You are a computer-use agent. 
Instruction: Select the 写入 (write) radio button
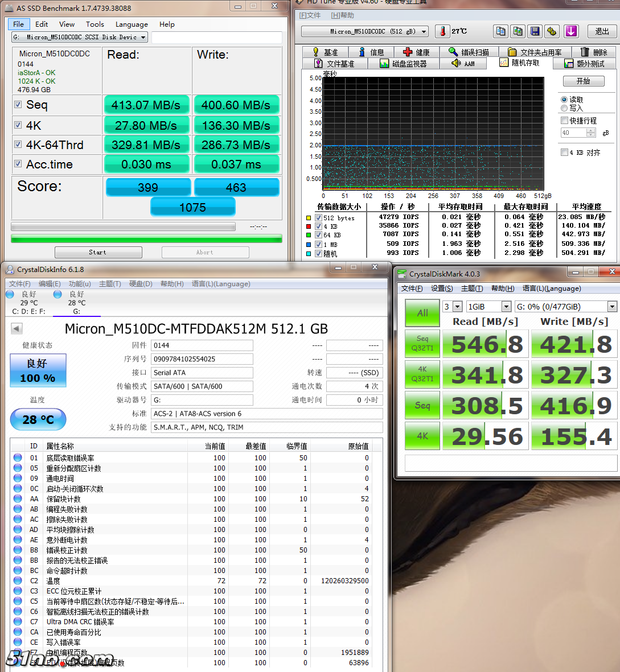564,108
